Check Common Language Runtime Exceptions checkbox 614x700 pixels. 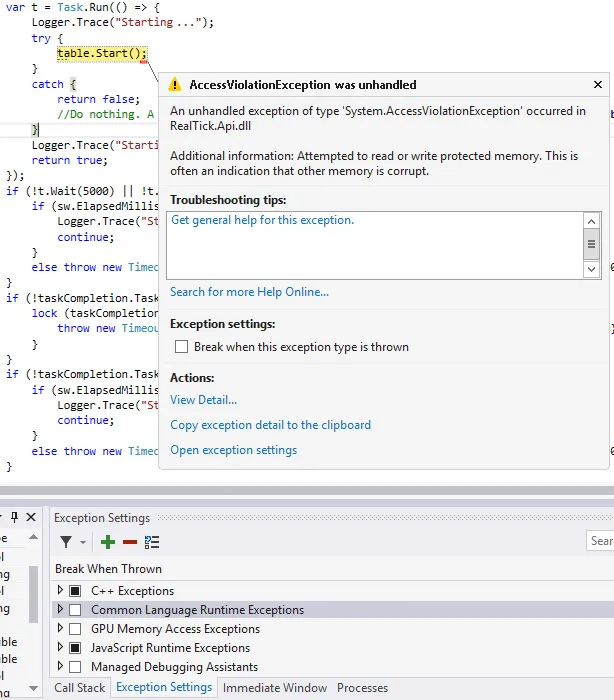pos(75,610)
